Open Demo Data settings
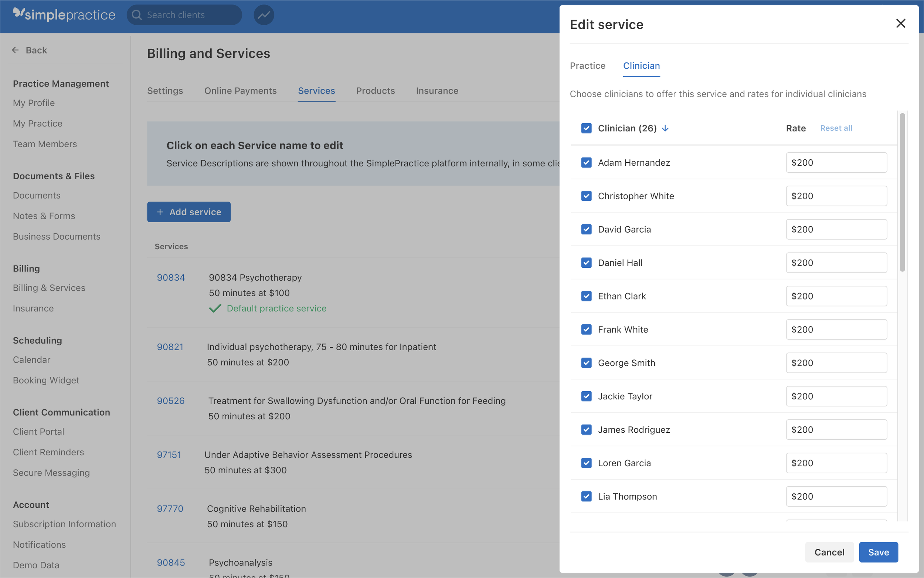 tap(36, 565)
